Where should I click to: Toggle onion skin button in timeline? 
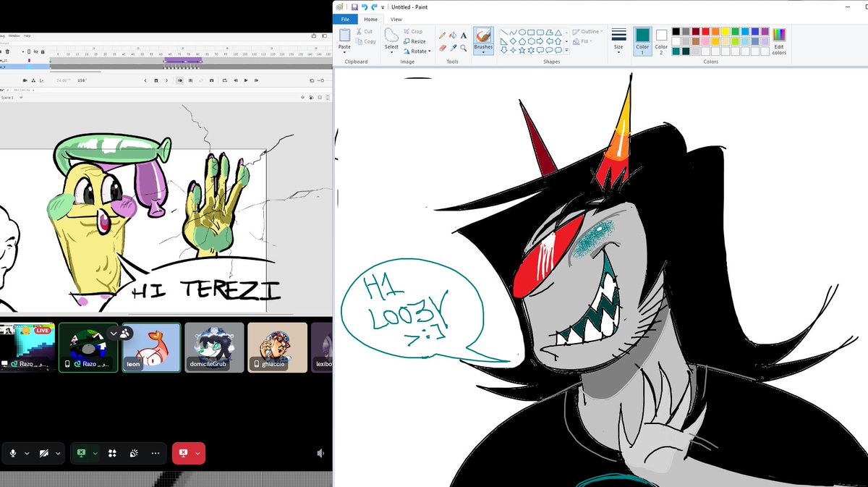pos(180,80)
